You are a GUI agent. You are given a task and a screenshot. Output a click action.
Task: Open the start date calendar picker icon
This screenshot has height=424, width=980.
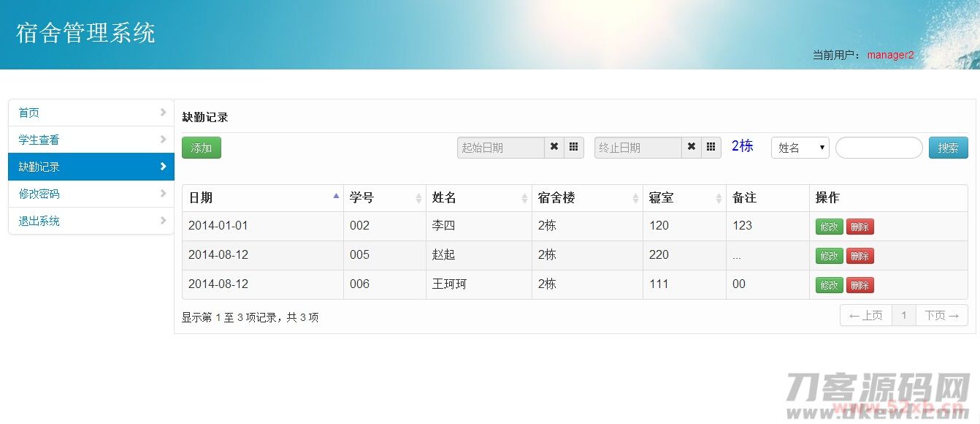[x=574, y=148]
